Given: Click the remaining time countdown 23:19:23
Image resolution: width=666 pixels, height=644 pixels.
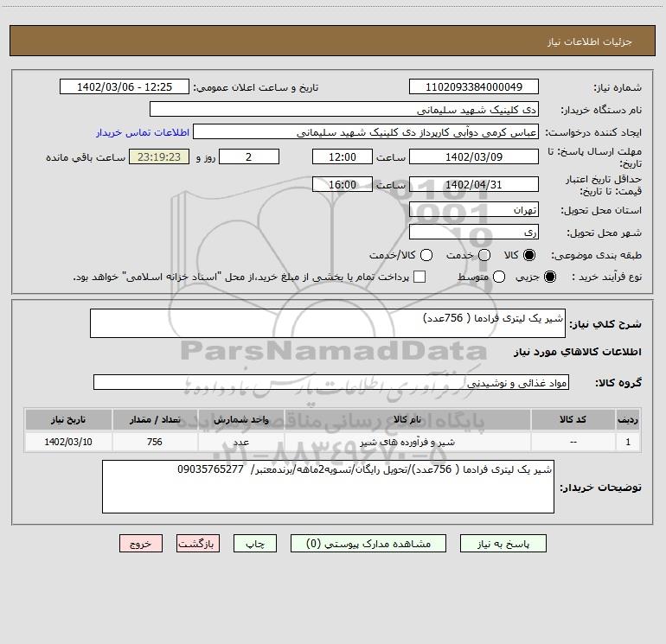Looking at the screenshot, I should click(159, 156).
